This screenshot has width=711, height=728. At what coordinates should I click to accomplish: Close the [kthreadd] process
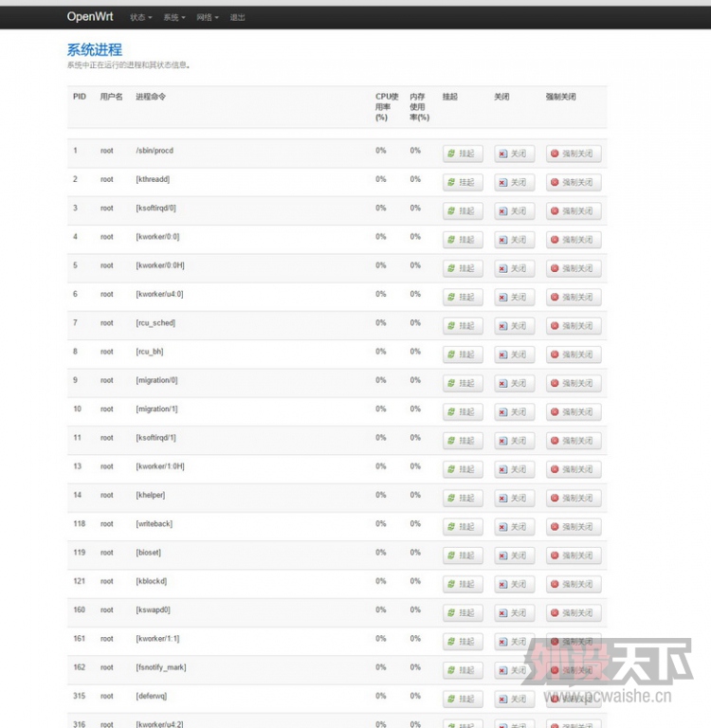pos(514,182)
